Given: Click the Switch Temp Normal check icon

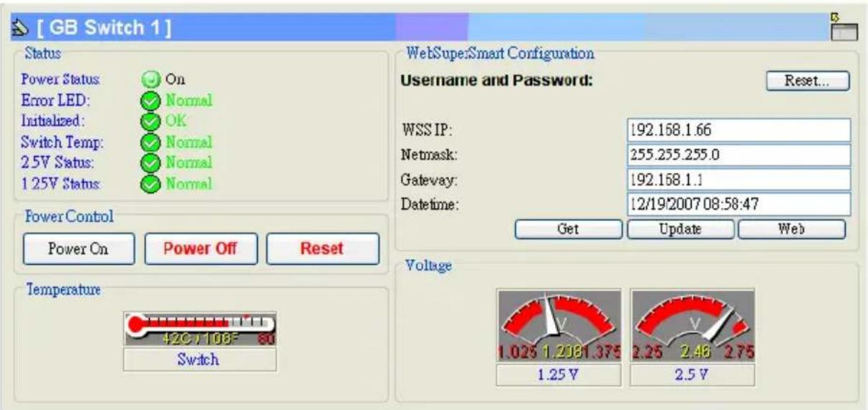Looking at the screenshot, I should [150, 142].
